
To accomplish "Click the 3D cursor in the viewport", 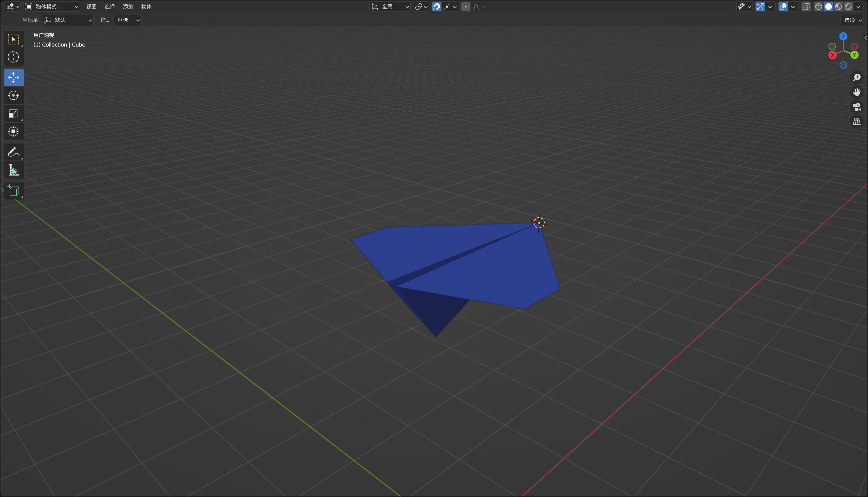I will pos(539,223).
